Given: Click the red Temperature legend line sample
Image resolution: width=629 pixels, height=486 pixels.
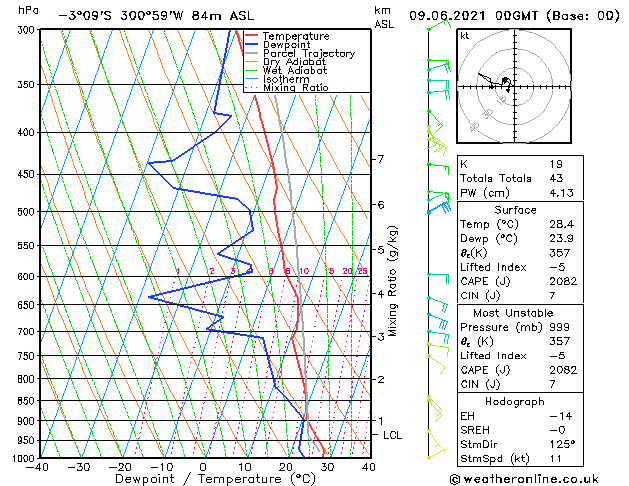Looking at the screenshot, I should (251, 35).
